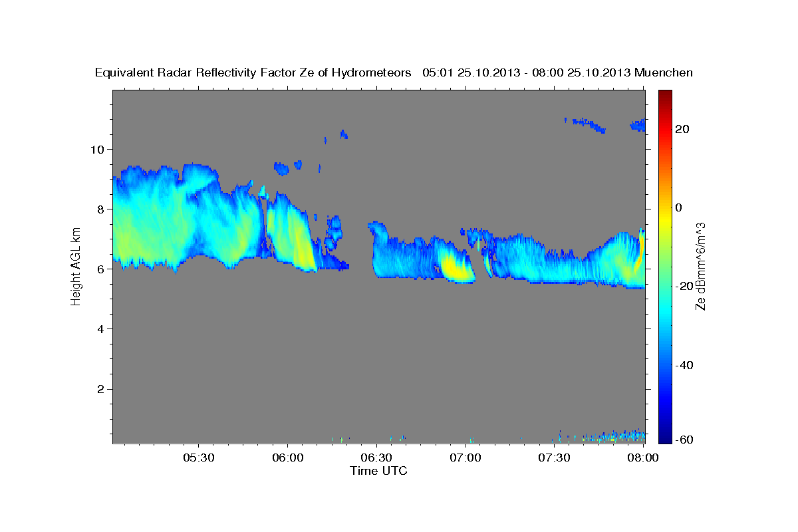Click the yellow reflectivity core near 07:00
Viewport: 798px width, 532px height.
point(455,267)
